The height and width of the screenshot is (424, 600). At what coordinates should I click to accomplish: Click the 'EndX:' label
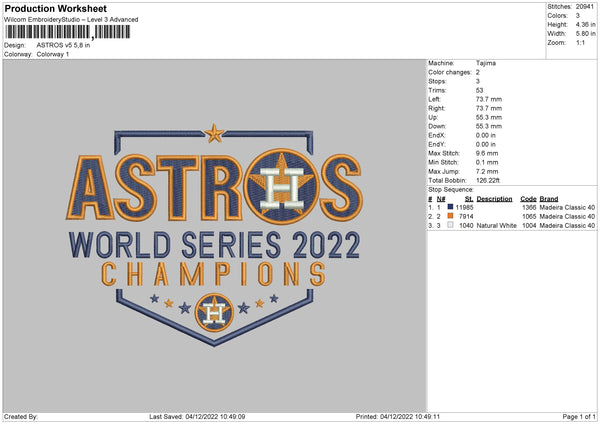click(x=437, y=135)
